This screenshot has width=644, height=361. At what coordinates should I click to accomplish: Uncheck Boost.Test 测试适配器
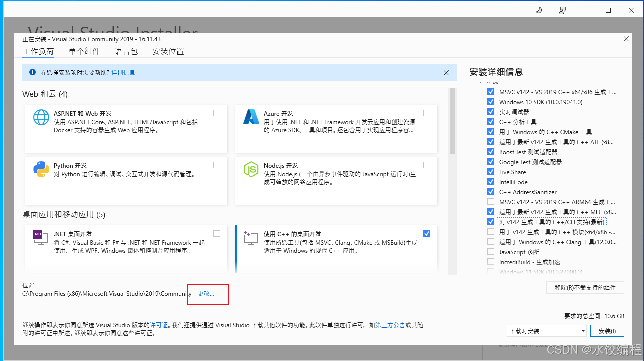click(x=490, y=152)
